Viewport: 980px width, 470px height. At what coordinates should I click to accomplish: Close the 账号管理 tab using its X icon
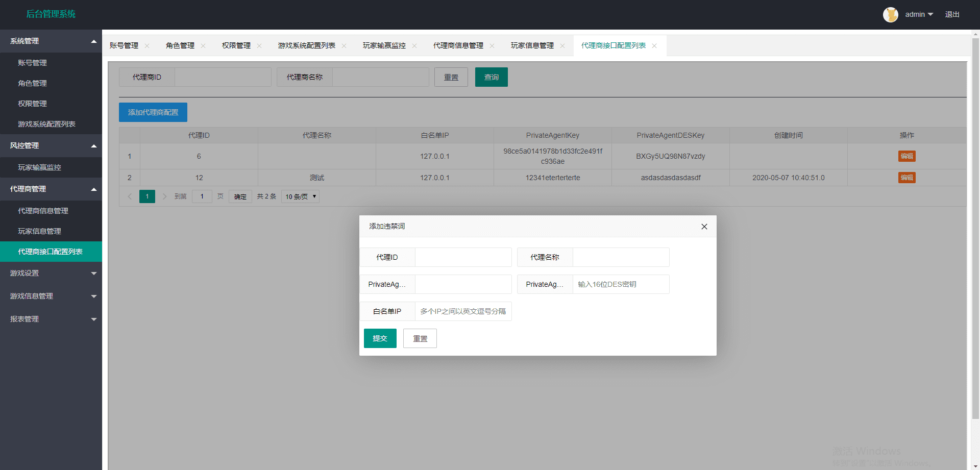tap(147, 46)
